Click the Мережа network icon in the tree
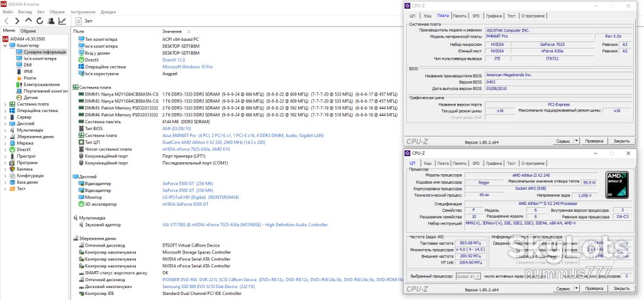This screenshot has width=644, height=300. pyautogui.click(x=13, y=143)
